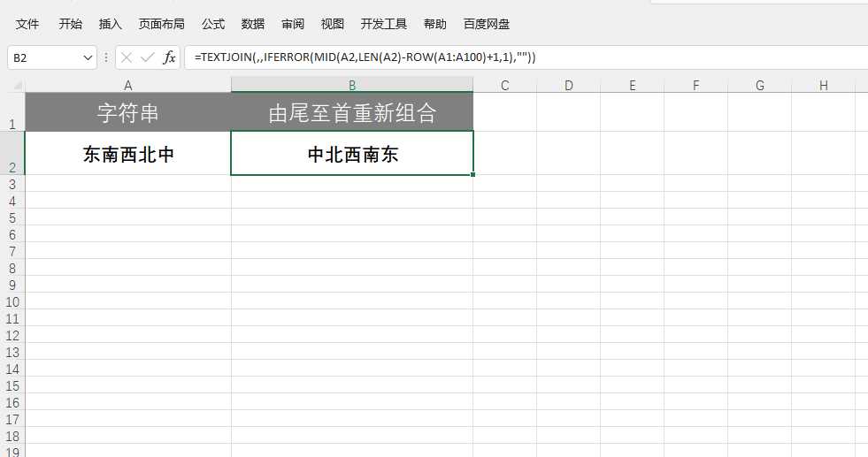Viewport: 868px width, 457px height.
Task: Select column E header
Action: pyautogui.click(x=632, y=85)
